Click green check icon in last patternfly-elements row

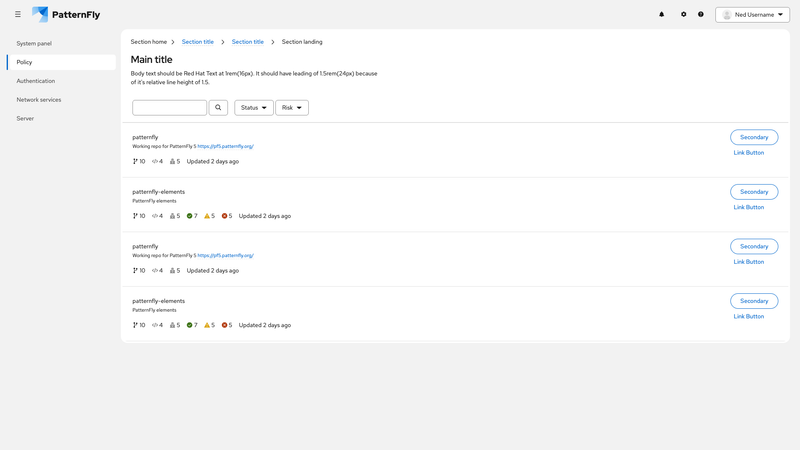[x=189, y=325]
